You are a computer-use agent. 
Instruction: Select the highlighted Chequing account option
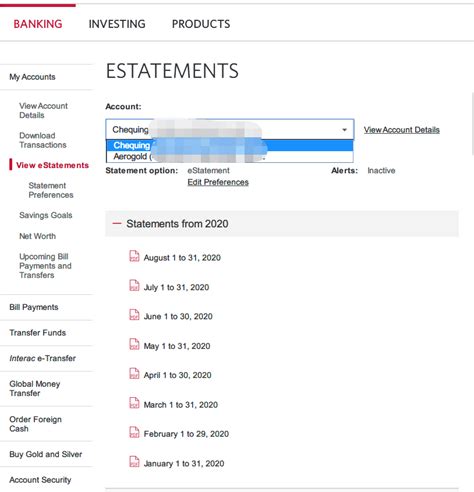pyautogui.click(x=230, y=145)
